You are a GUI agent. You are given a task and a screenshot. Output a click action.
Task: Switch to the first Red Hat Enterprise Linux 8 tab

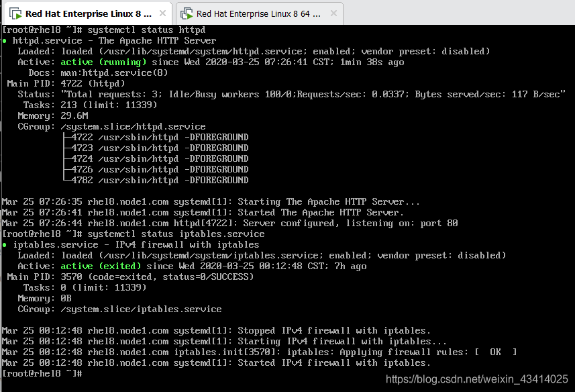click(87, 14)
